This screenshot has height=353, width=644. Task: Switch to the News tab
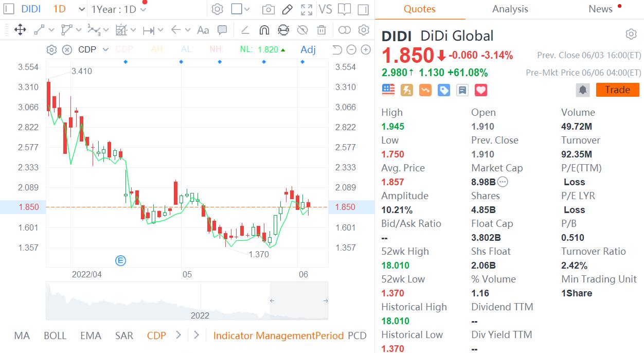[x=601, y=9]
